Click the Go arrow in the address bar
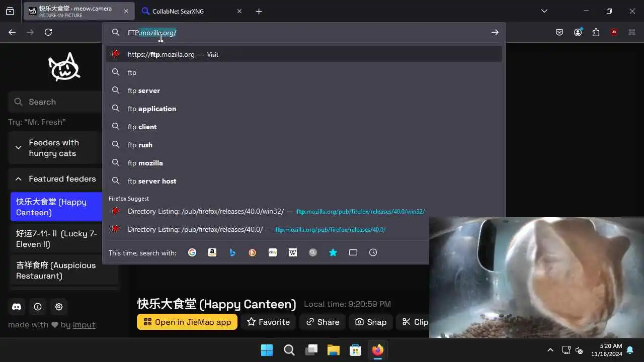The width and height of the screenshot is (644, 362). pyautogui.click(x=495, y=32)
